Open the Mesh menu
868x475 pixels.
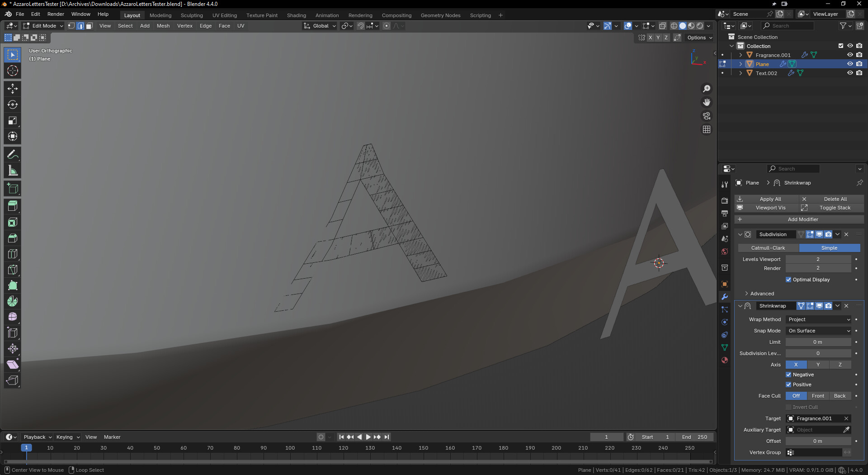pos(163,26)
